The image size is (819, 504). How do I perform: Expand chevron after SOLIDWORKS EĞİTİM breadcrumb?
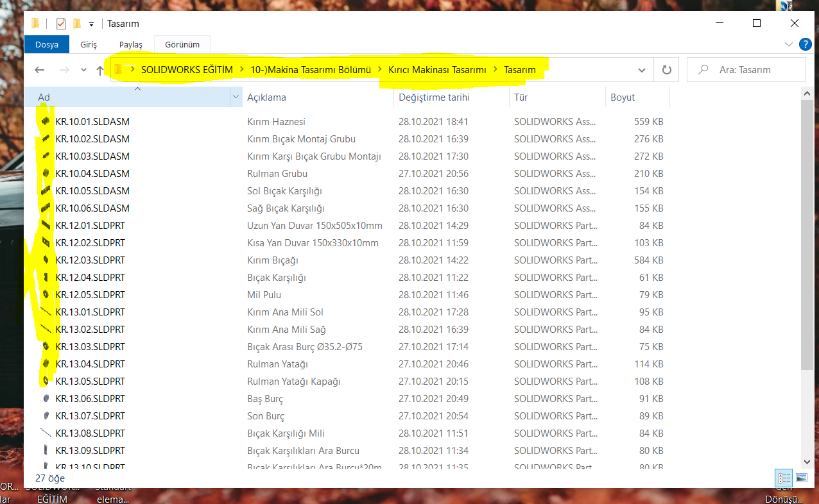[242, 70]
